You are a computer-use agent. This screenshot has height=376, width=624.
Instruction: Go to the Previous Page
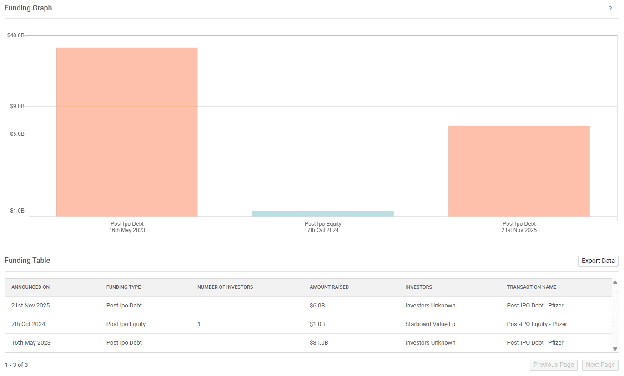point(554,364)
